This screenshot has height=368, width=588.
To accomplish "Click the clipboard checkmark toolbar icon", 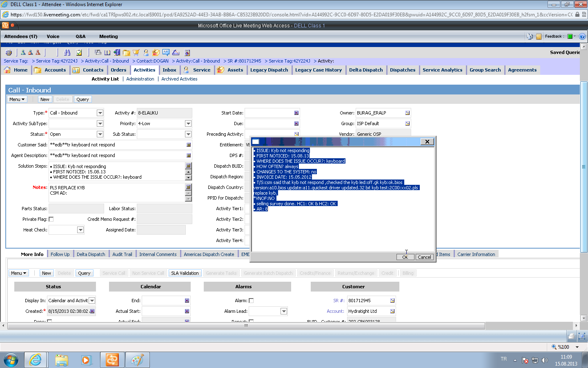I will tap(79, 52).
